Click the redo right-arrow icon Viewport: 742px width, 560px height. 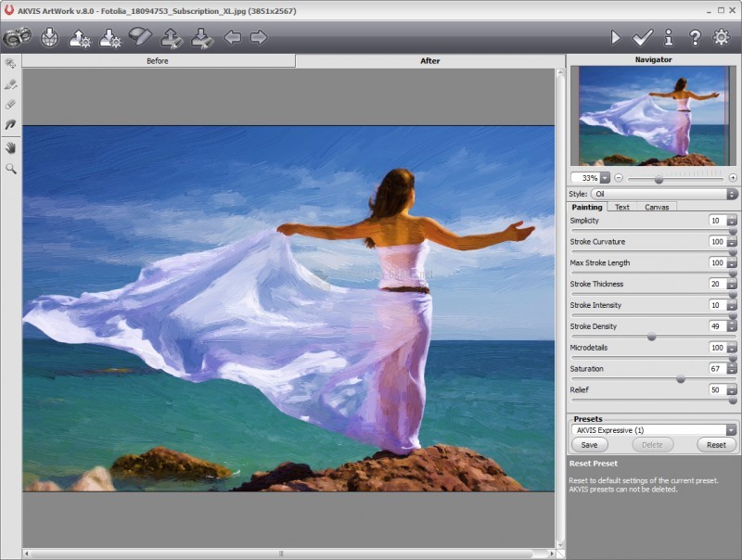pyautogui.click(x=259, y=37)
